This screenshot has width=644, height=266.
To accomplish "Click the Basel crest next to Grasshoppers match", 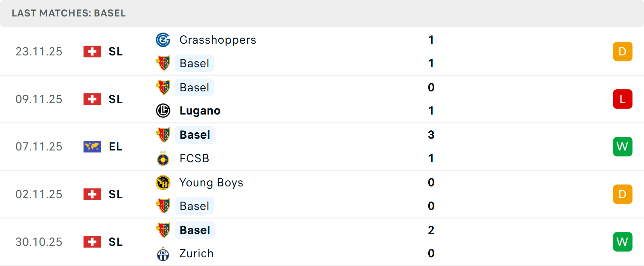I will pos(163,63).
